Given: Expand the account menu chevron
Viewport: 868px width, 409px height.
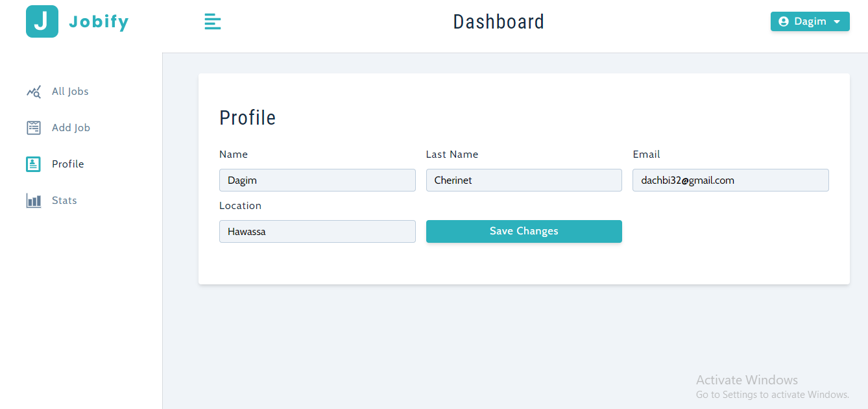Looking at the screenshot, I should click(836, 21).
